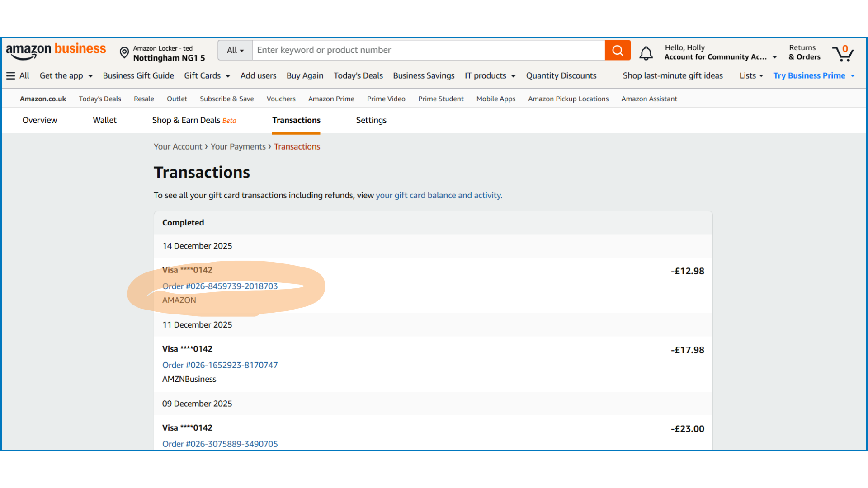The image size is (868, 488).
Task: Expand the search category All dropdown
Action: click(x=235, y=50)
